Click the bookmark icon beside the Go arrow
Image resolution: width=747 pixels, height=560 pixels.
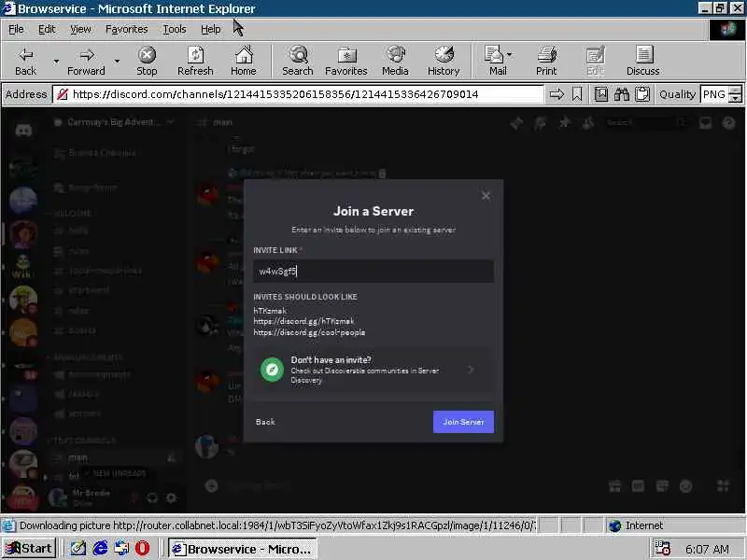577,94
